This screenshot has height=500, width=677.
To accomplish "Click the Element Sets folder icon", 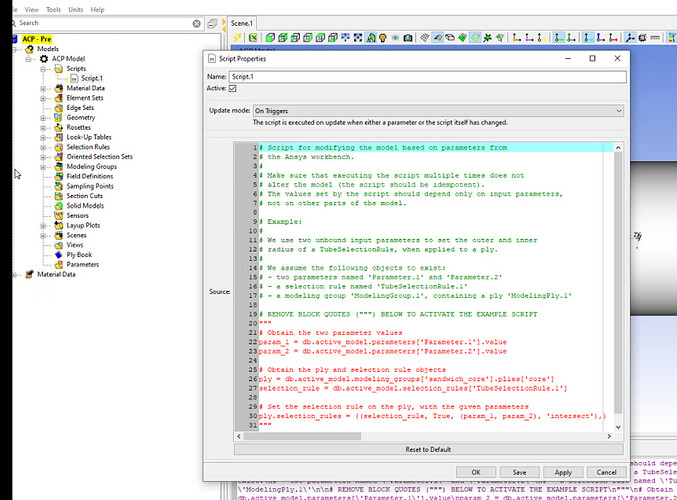I will click(x=59, y=98).
